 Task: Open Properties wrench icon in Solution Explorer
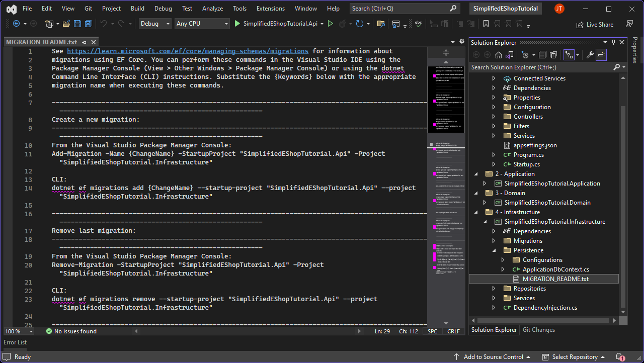click(591, 55)
